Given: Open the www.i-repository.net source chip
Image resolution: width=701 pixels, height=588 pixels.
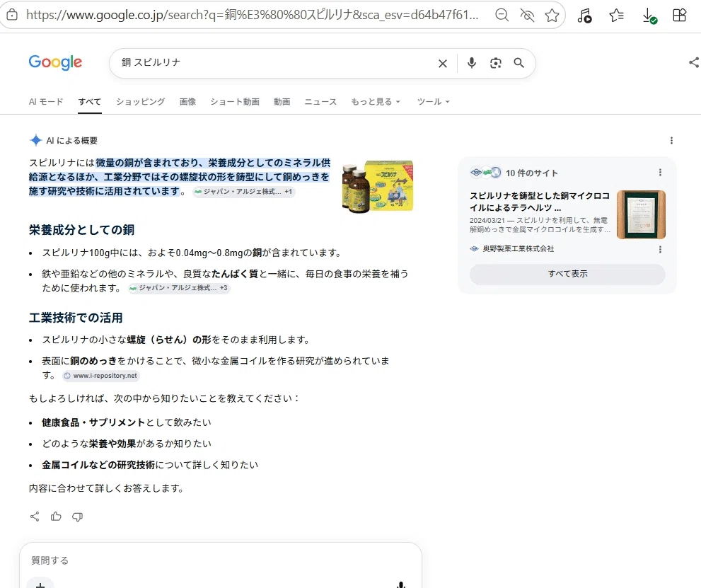Looking at the screenshot, I should click(101, 376).
